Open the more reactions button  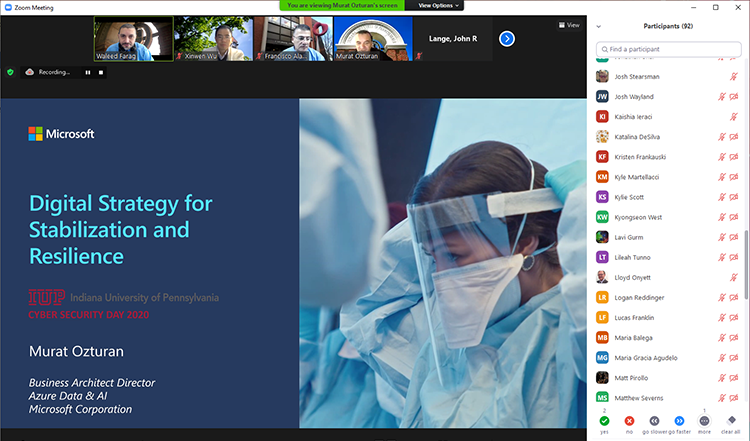pyautogui.click(x=704, y=421)
